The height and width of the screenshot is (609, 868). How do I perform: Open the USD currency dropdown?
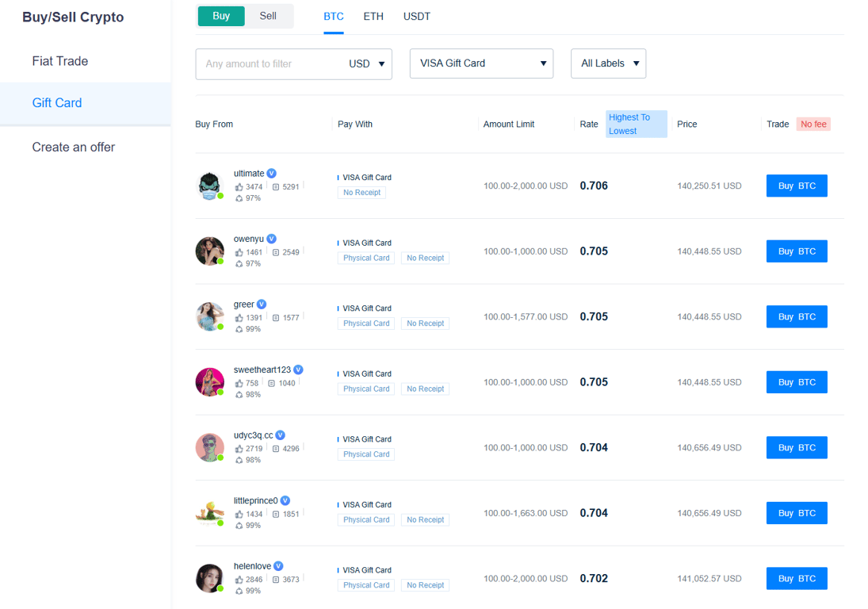click(x=366, y=64)
